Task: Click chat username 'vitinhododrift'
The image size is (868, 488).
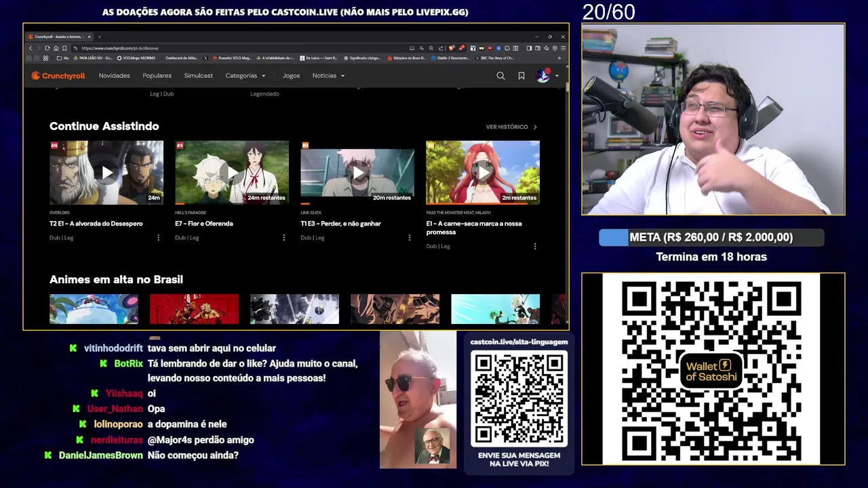Action: tap(113, 348)
